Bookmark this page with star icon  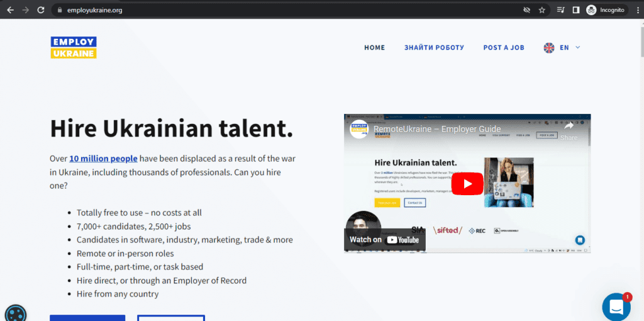pyautogui.click(x=541, y=10)
